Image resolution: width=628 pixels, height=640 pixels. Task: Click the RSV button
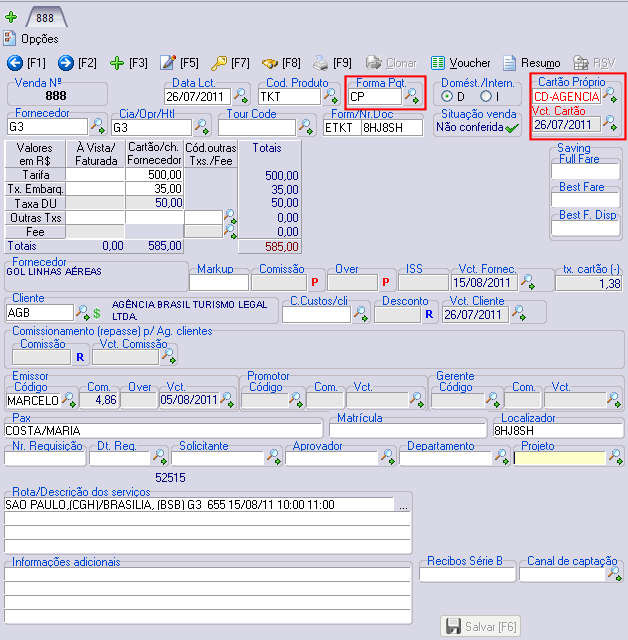coord(594,63)
